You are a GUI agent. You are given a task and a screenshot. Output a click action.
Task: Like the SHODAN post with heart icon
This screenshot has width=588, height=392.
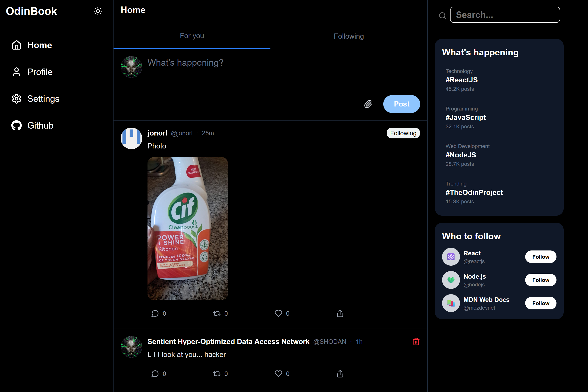click(x=278, y=373)
